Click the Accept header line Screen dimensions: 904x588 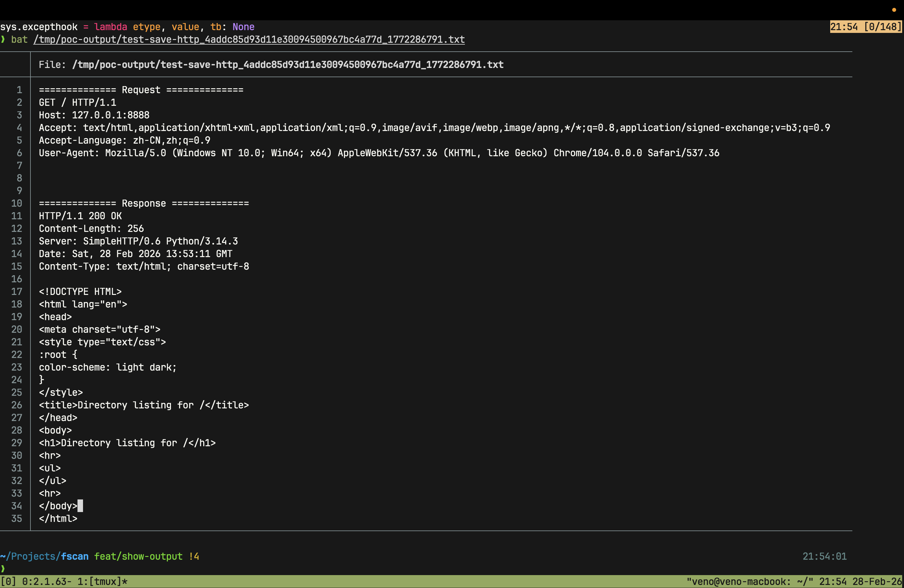tap(434, 128)
